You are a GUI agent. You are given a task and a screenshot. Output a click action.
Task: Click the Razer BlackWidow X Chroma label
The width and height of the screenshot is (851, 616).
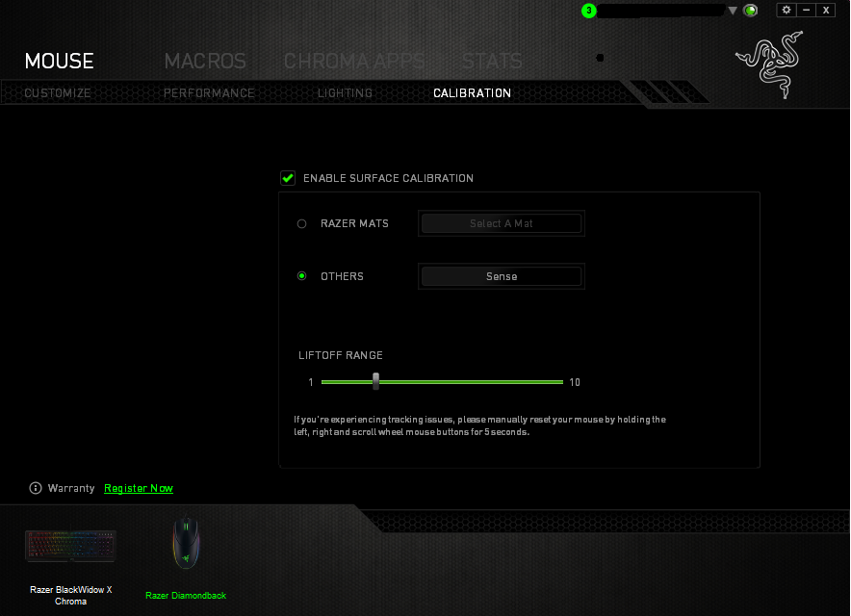tap(70, 596)
